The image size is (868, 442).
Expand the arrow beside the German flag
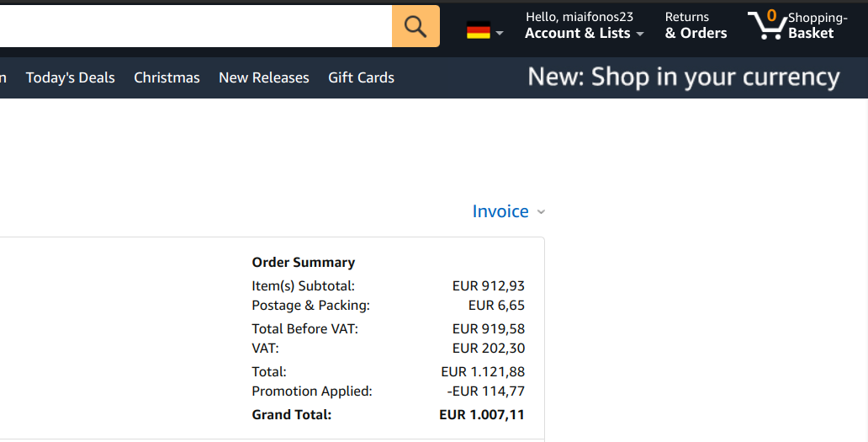coord(500,34)
